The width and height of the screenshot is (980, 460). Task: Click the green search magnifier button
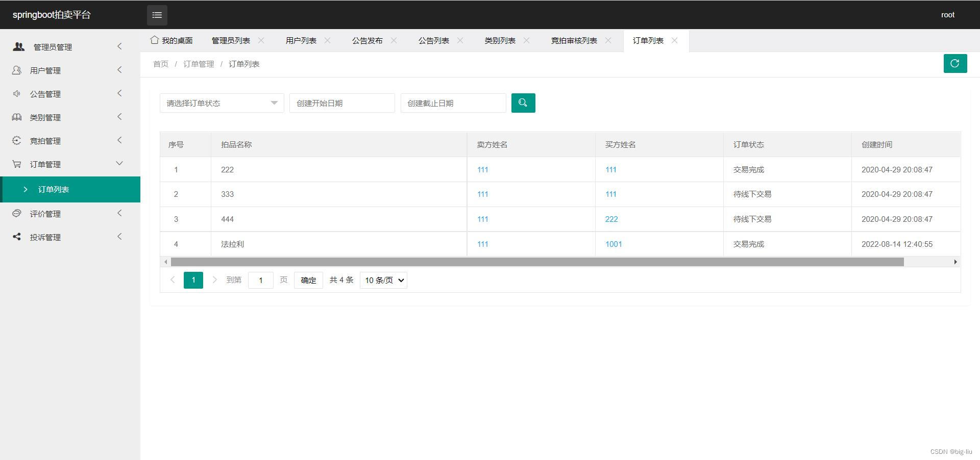click(523, 103)
